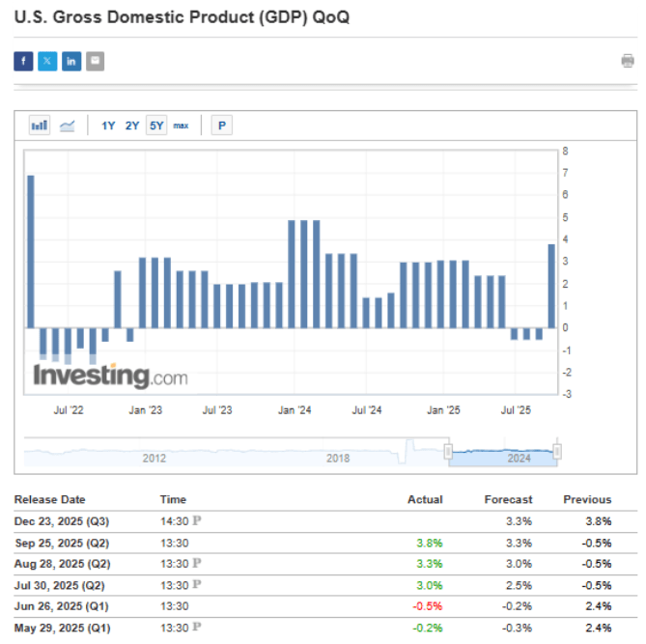Click 2018 area in the chart navigator

[337, 457]
